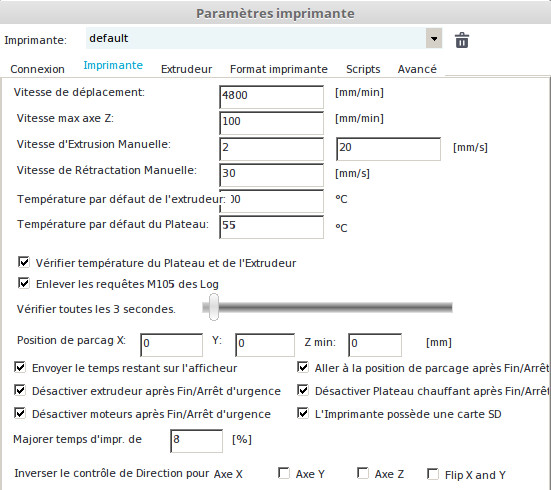
Task: Toggle Envoyer le temps restant sur l'afficheur
Action: 20,367
